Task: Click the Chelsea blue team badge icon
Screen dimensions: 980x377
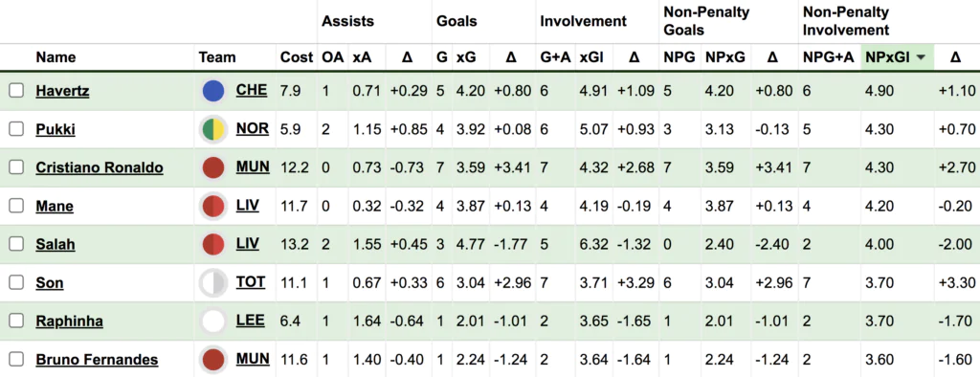Action: tap(213, 91)
